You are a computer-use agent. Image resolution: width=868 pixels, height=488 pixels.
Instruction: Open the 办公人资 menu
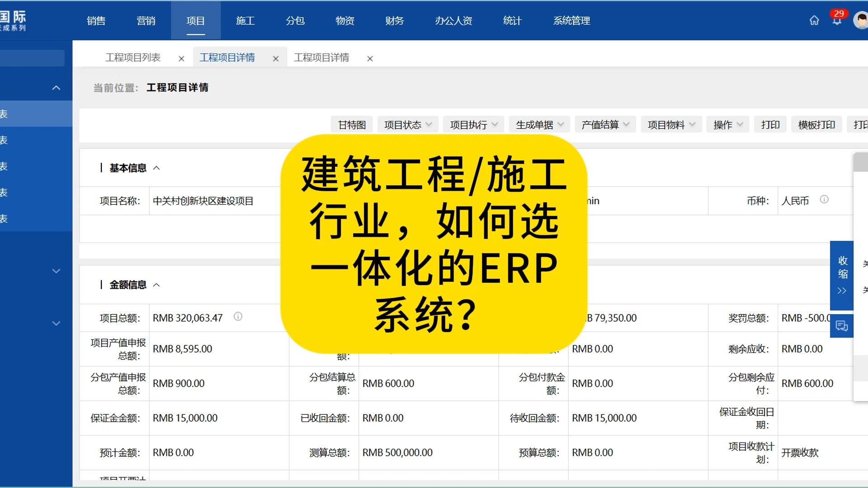453,21
